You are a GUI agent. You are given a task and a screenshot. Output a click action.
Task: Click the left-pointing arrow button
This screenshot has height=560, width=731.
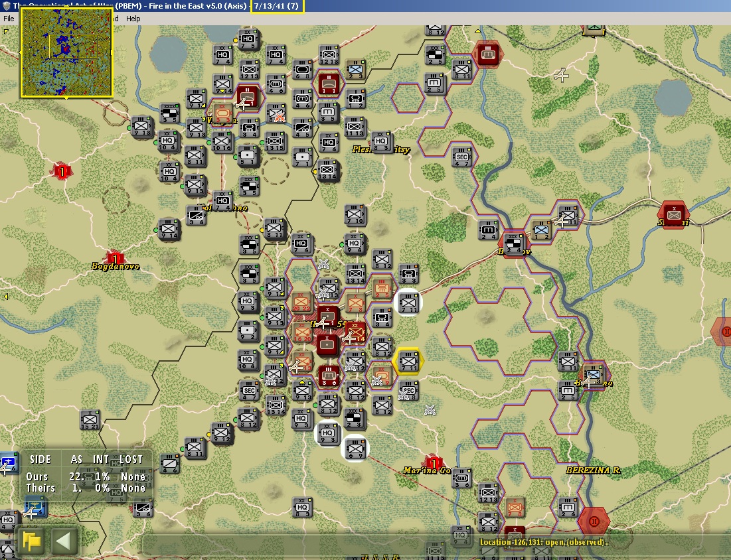63,541
